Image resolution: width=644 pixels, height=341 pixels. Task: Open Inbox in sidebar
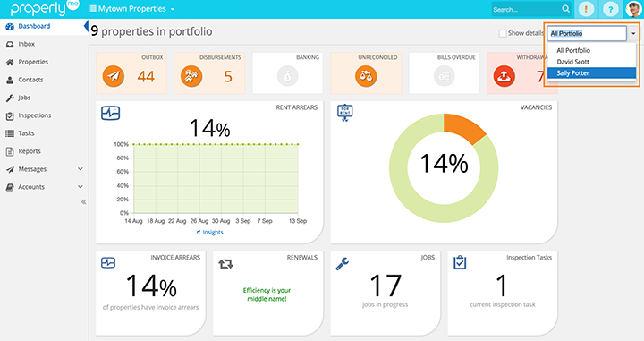point(26,44)
